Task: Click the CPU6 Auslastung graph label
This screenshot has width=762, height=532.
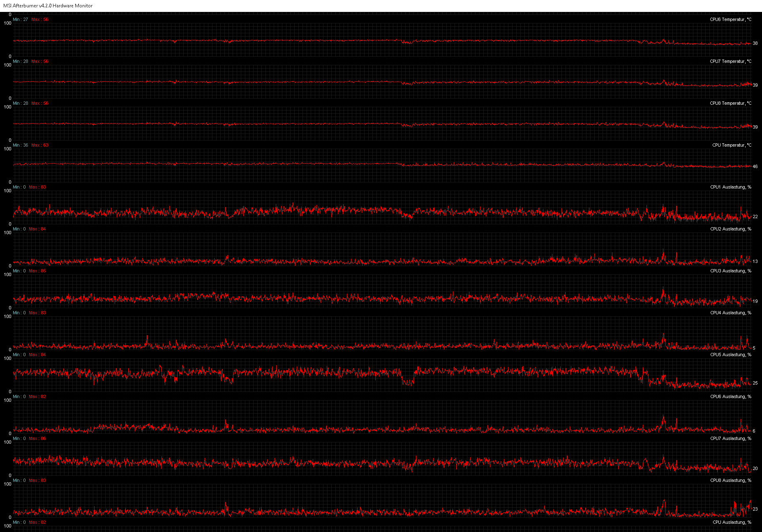Action: [x=731, y=396]
